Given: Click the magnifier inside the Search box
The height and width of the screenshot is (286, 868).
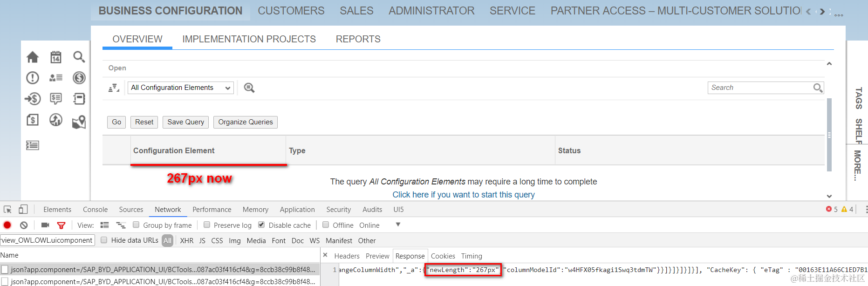Looking at the screenshot, I should (818, 88).
